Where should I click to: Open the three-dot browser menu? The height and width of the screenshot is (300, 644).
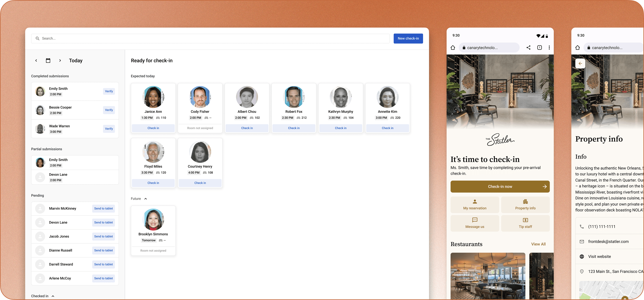pyautogui.click(x=549, y=48)
